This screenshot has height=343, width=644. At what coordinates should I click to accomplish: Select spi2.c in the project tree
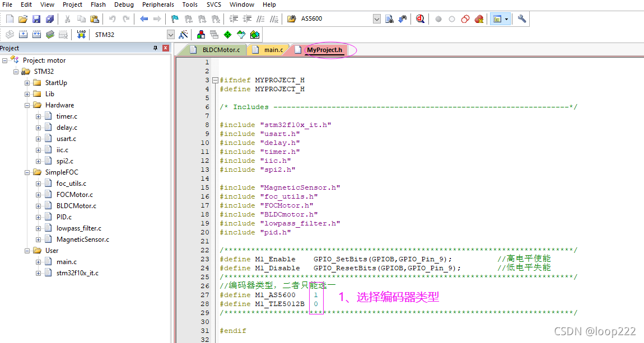click(x=65, y=161)
